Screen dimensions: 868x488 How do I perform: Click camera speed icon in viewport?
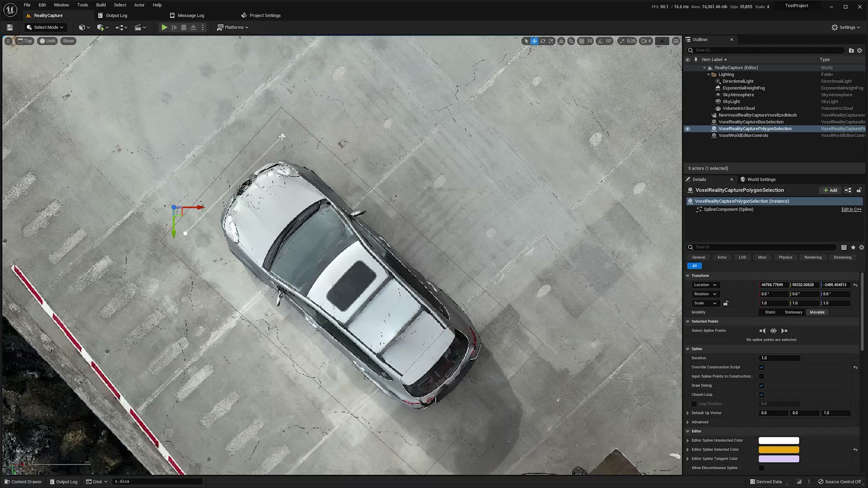coord(644,41)
